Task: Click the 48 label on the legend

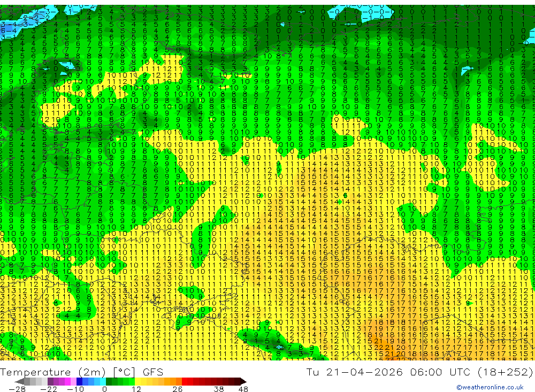Action: [x=243, y=389]
